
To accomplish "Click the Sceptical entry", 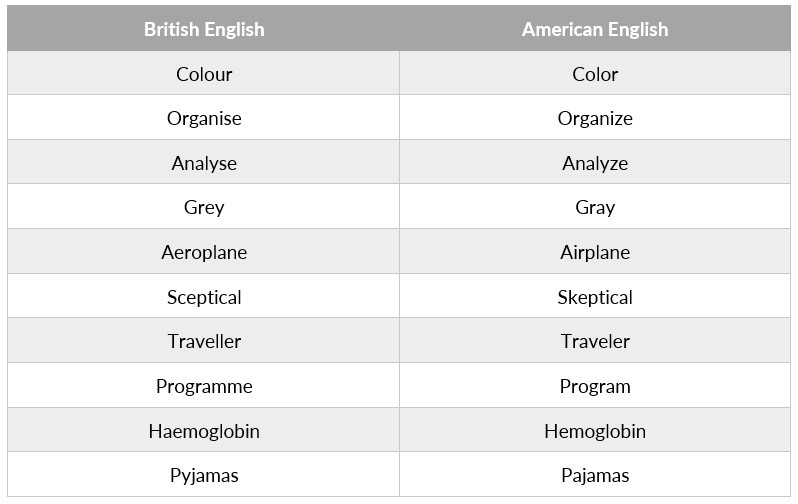I will point(204,296).
